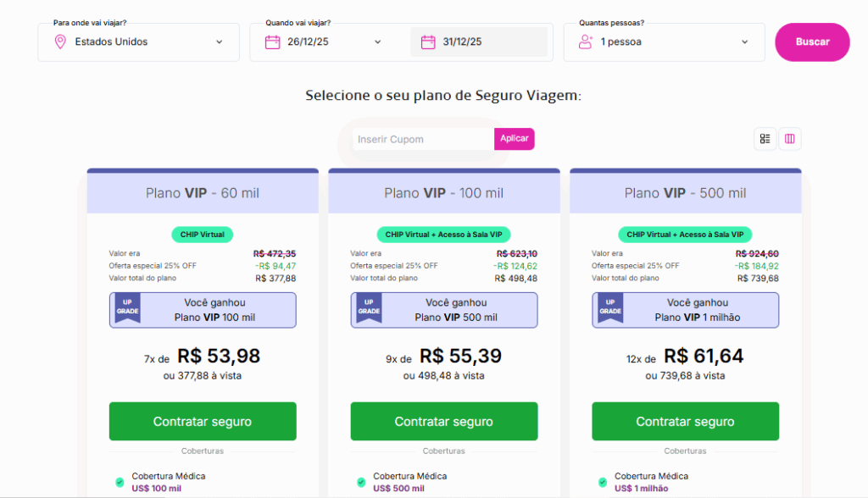This screenshot has height=498, width=868.
Task: Switch to column view of plans
Action: [x=790, y=138]
